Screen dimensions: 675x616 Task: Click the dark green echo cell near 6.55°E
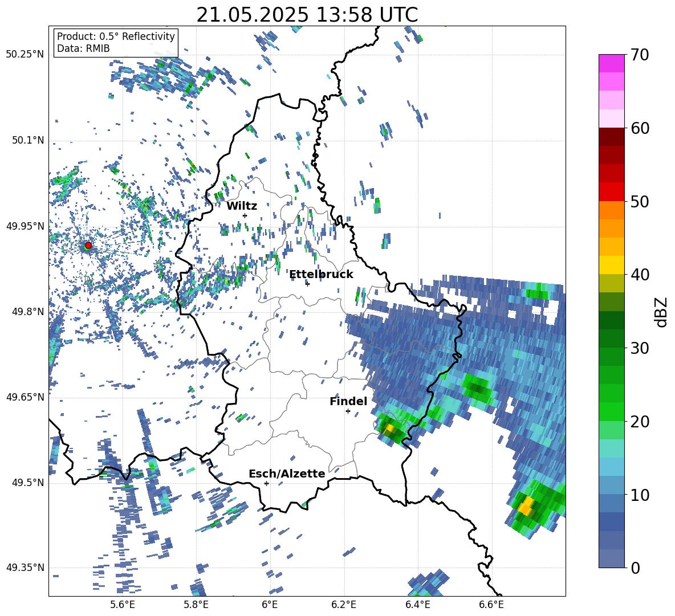pyautogui.click(x=476, y=388)
